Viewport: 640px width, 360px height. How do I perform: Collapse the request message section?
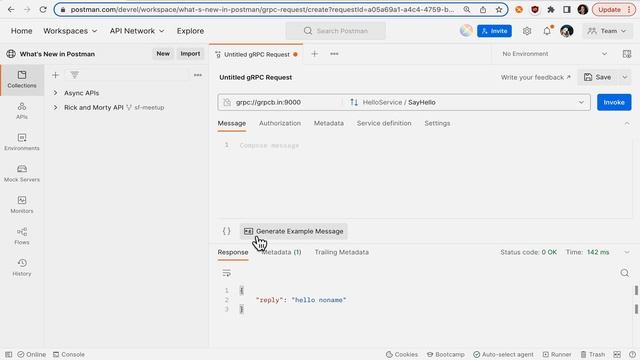click(627, 123)
